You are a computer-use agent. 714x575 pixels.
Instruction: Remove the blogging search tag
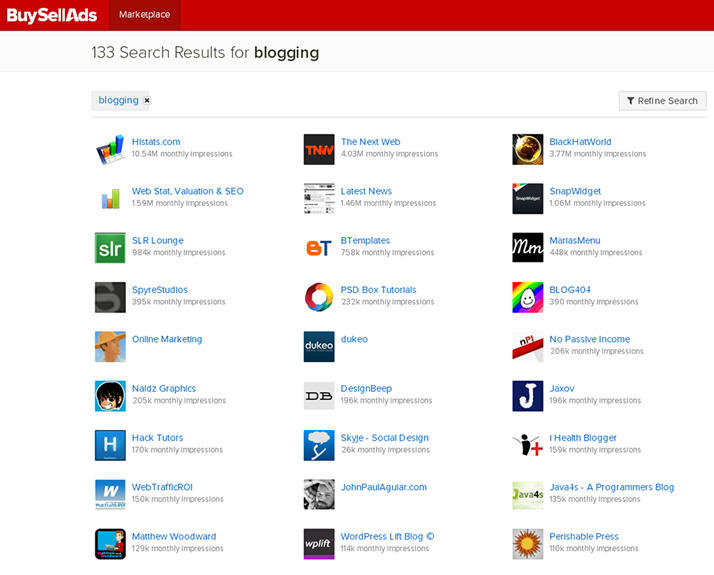[x=147, y=100]
